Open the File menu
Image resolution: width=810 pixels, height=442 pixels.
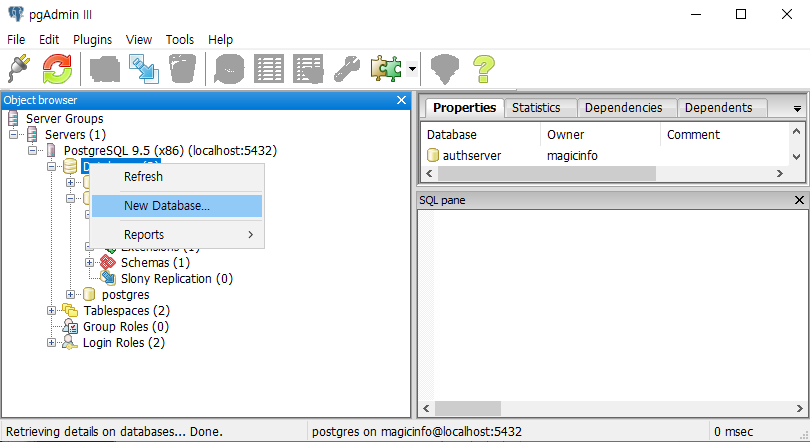[x=16, y=40]
